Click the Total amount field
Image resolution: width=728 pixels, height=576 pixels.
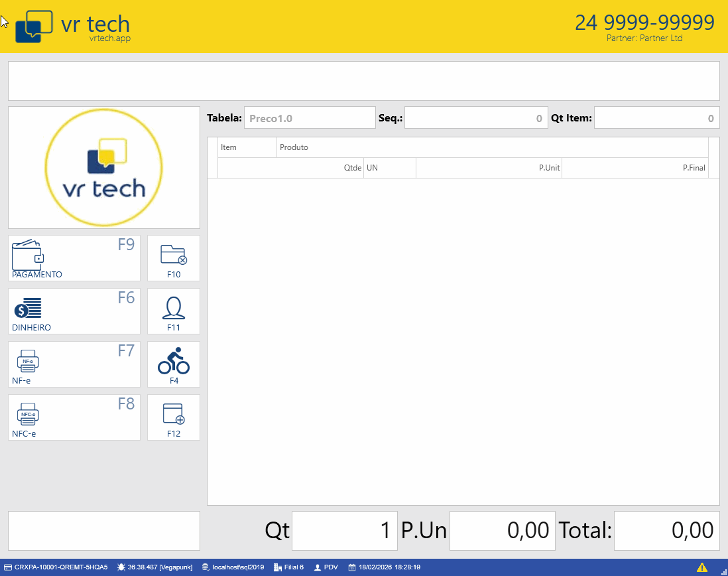click(666, 530)
